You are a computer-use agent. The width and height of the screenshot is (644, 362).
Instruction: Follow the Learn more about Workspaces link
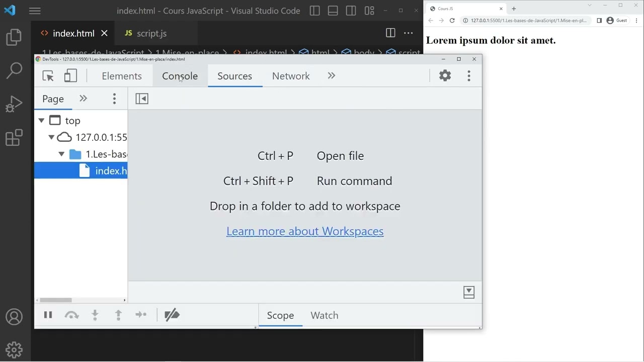click(x=305, y=231)
